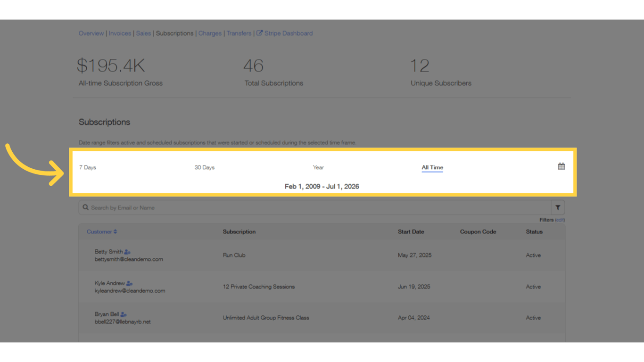Screen dimensions: 644x362
Task: Open Betty Smith's customer profile icon
Action: [126, 251]
